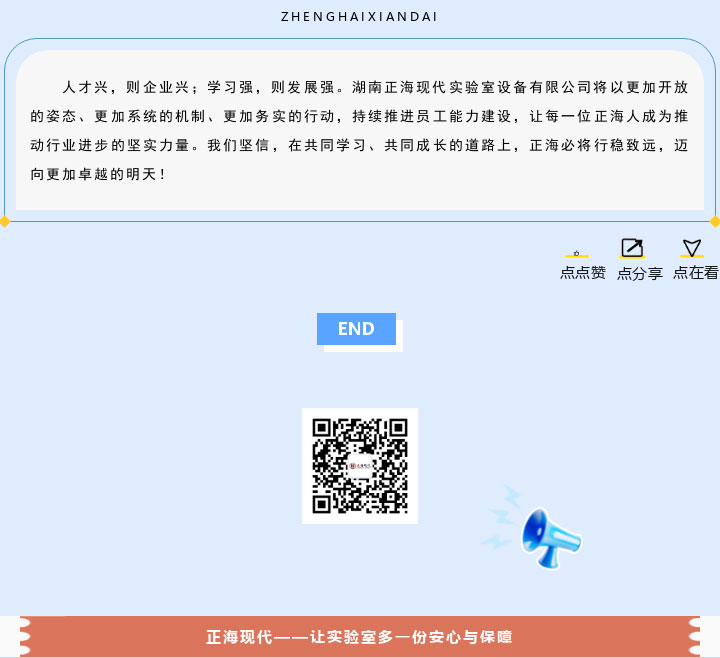Click the light blue lightning bolts
This screenshot has height=658, width=720.
pyautogui.click(x=502, y=516)
